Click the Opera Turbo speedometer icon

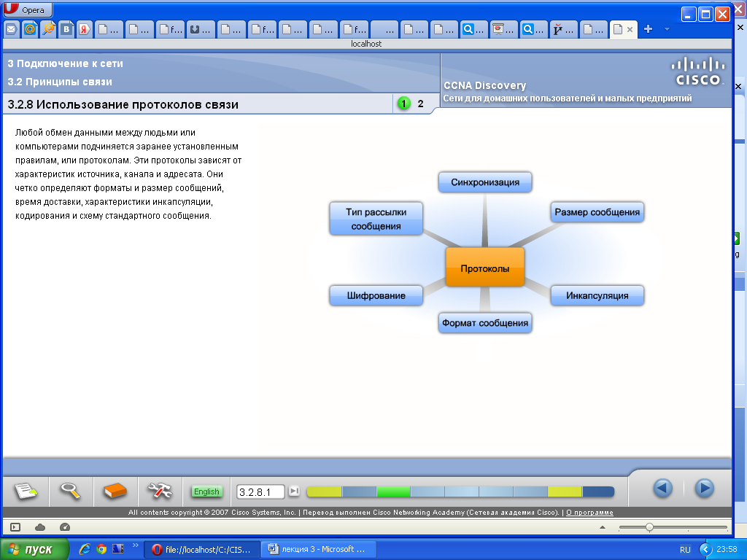tap(65, 527)
